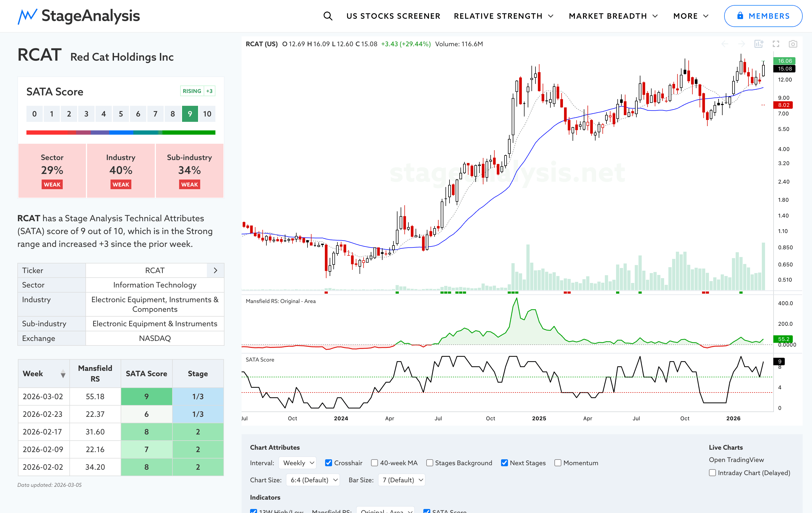Enable Intraday Chart (Delayed) checkbox
The image size is (812, 513).
[712, 472]
